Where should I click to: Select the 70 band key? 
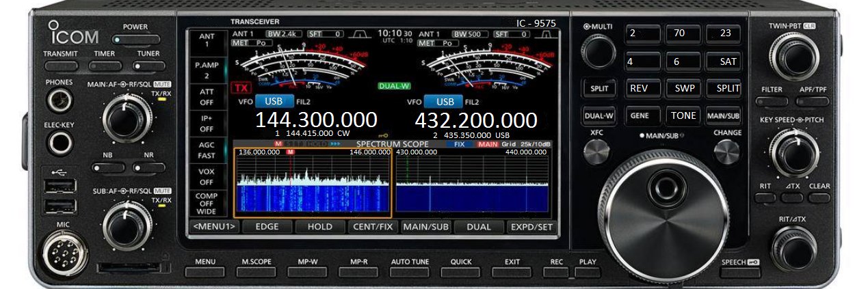[683, 34]
